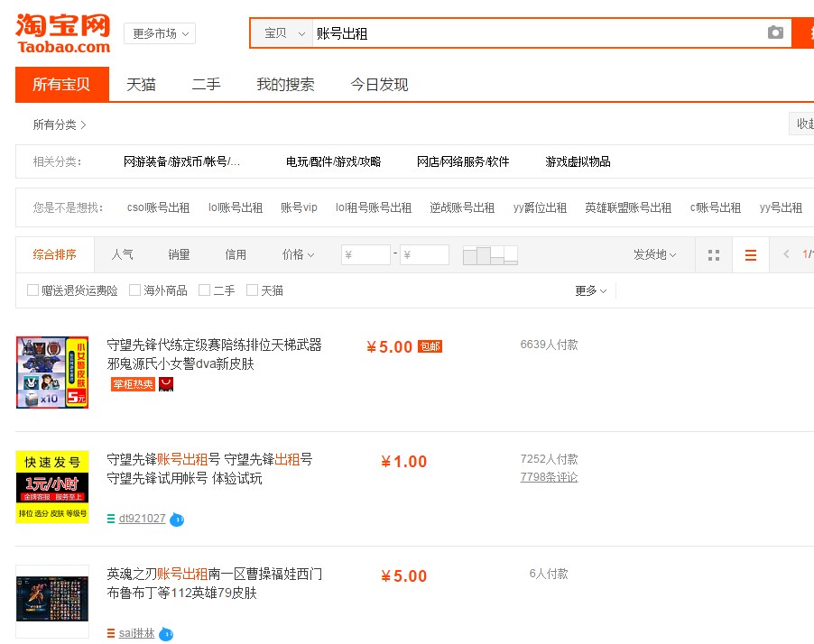Expand the 更多 filters dropdown
The width and height of the screenshot is (814, 644).
click(591, 290)
